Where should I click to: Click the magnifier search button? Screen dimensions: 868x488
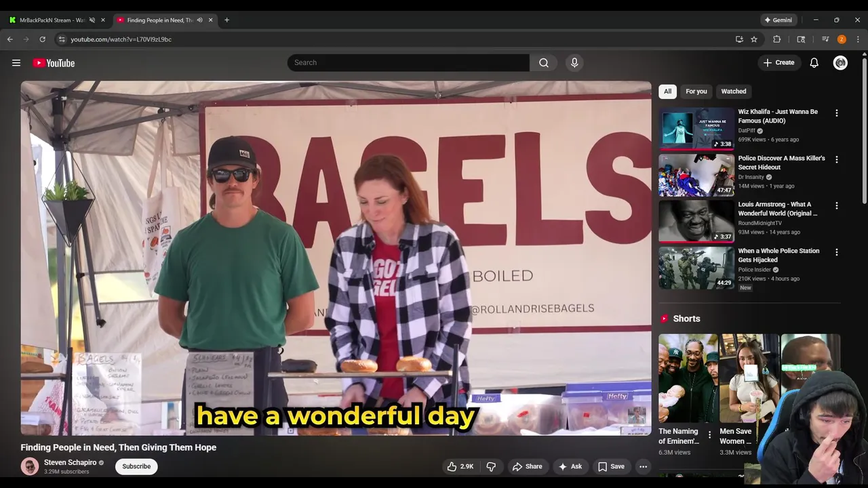(543, 62)
